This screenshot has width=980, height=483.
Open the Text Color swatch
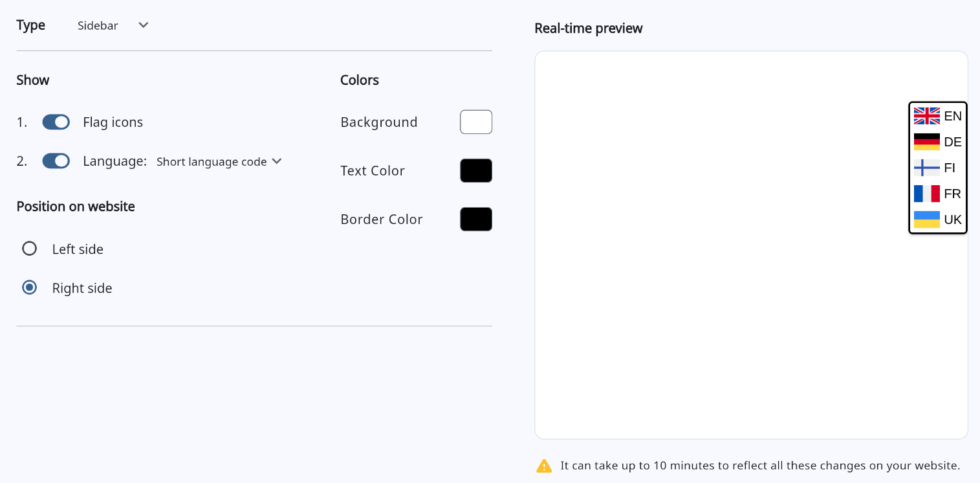click(476, 170)
